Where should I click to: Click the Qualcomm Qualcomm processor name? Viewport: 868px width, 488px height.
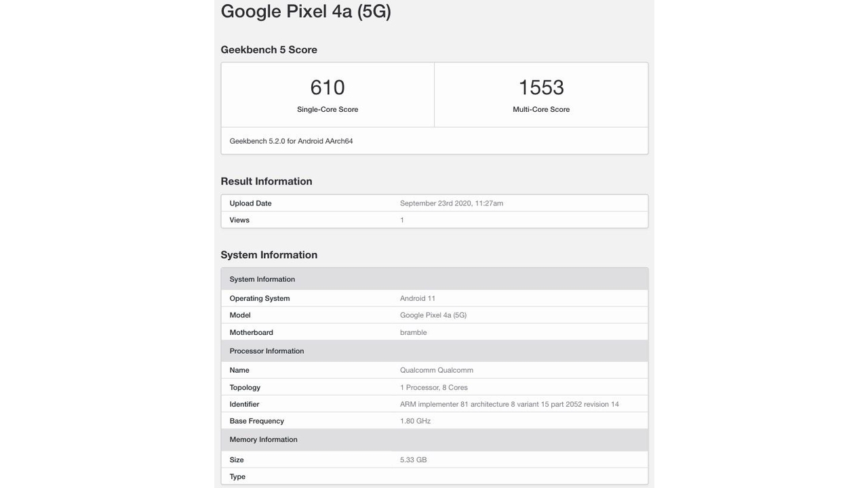click(437, 370)
